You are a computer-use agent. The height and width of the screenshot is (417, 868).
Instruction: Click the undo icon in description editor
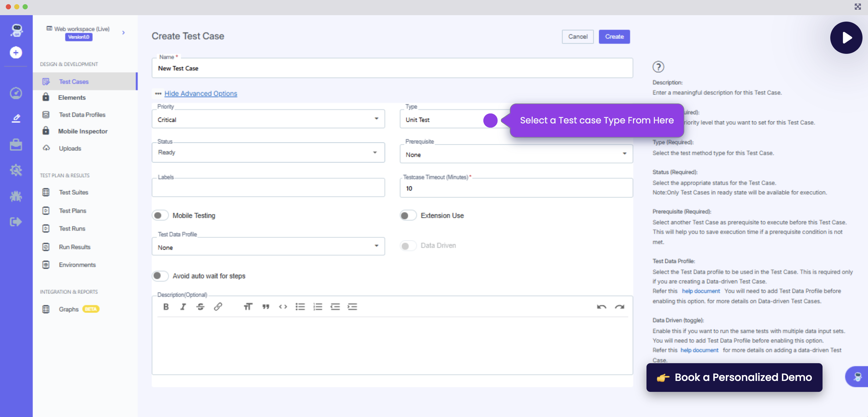[601, 306]
